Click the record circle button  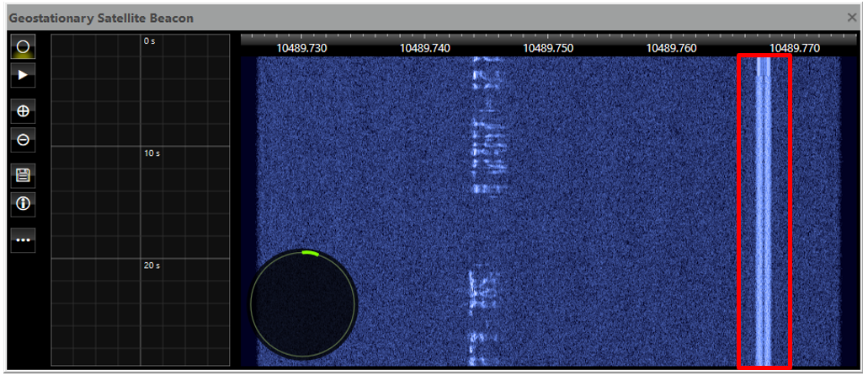coord(23,47)
